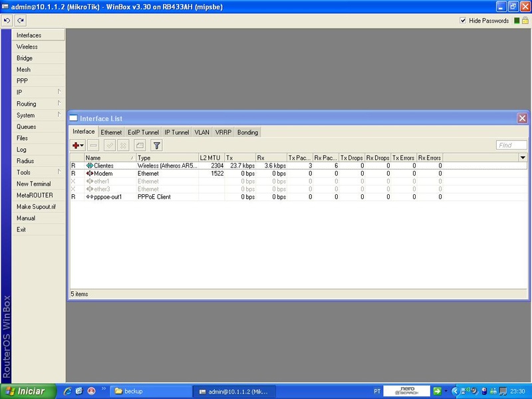Open Bridge in the sidebar menu

[39, 58]
